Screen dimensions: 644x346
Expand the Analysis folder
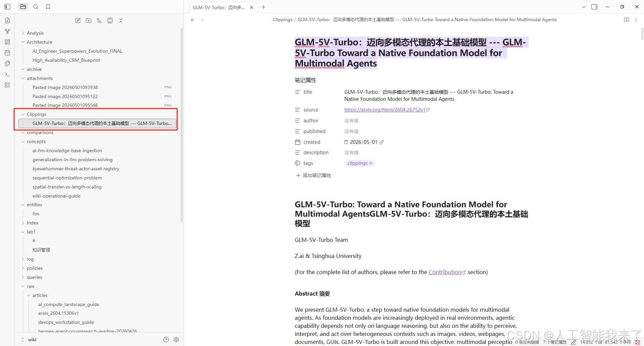pyautogui.click(x=23, y=33)
